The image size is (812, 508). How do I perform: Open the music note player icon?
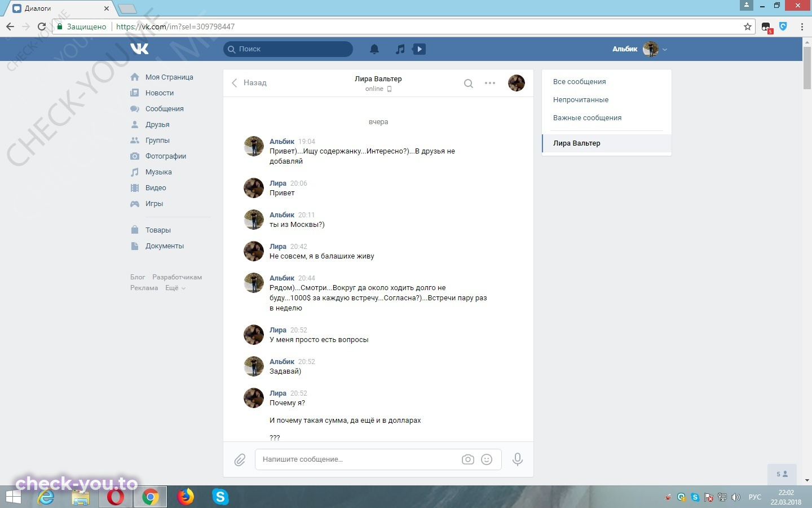(400, 49)
